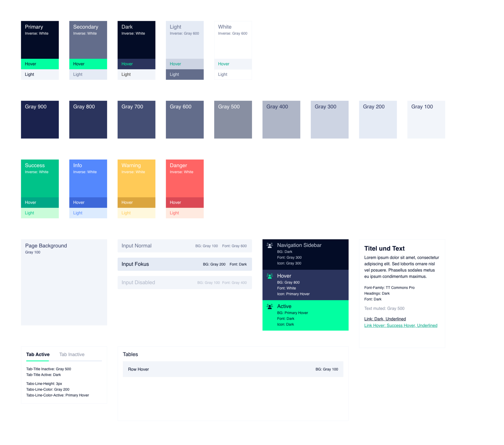The width and height of the screenshot is (504, 445).
Task: Click the users icon beside Navigation Sidebar title
Action: click(270, 245)
